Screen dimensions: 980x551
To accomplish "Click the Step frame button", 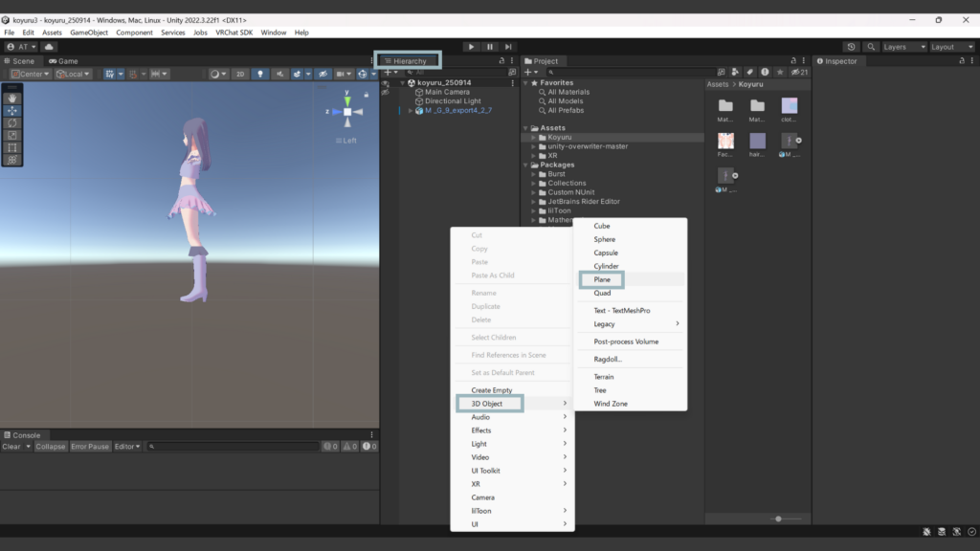I will point(508,47).
